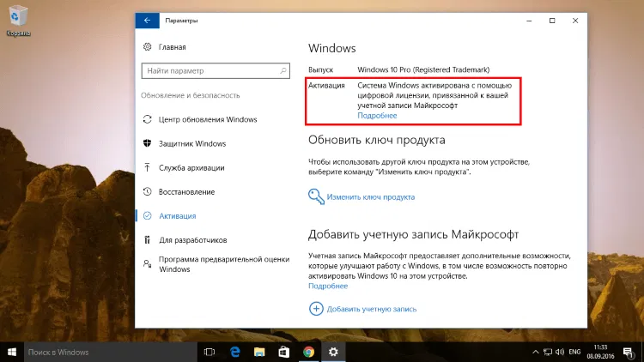Click the Settings gear on taskbar
Screen dimensions: 644x362
pyautogui.click(x=333, y=353)
